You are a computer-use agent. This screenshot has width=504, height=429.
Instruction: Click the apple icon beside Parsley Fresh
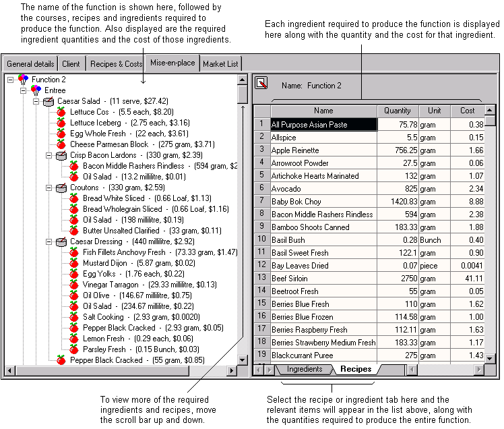74,349
